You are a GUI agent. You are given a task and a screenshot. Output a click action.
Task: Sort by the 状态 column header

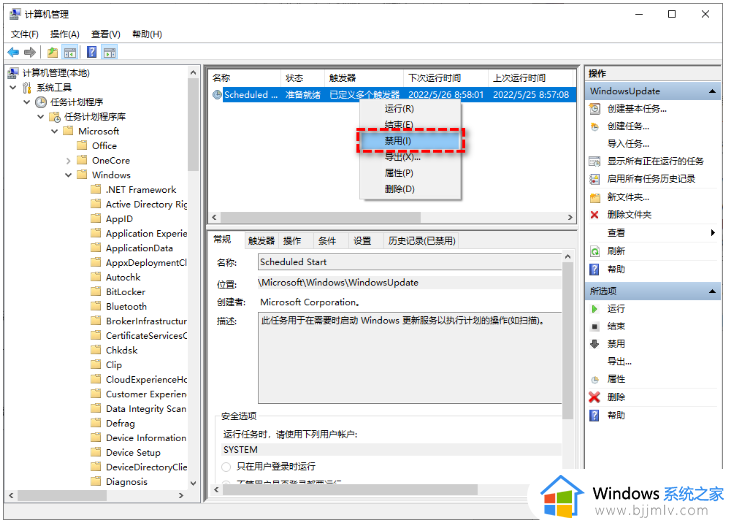pyautogui.click(x=302, y=78)
